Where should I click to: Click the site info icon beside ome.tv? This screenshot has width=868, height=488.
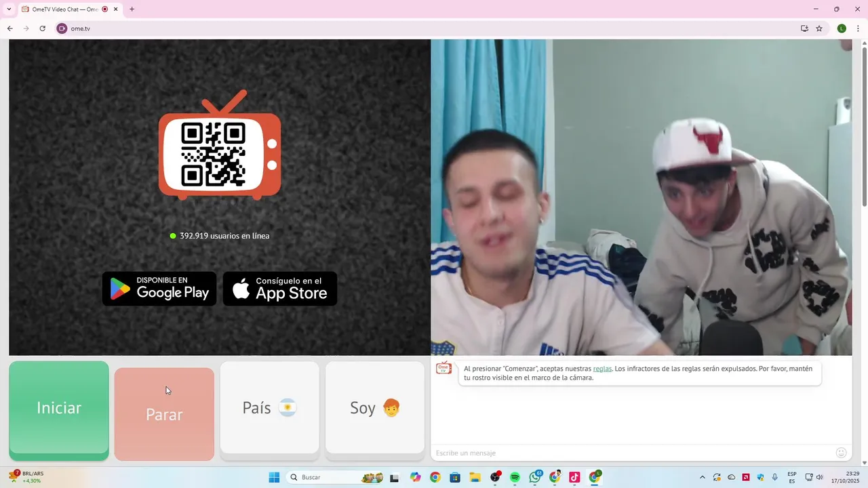(x=62, y=28)
